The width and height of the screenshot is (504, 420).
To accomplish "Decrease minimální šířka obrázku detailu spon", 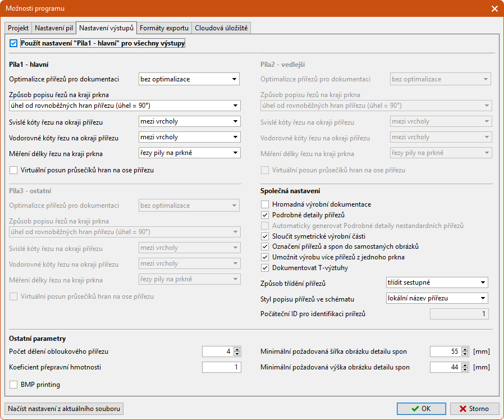I will (465, 354).
